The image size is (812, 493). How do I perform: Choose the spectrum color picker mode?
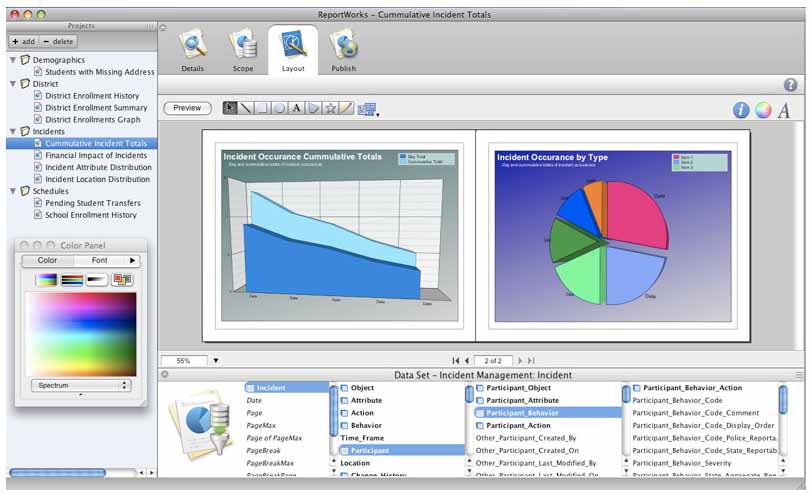pyautogui.click(x=47, y=280)
